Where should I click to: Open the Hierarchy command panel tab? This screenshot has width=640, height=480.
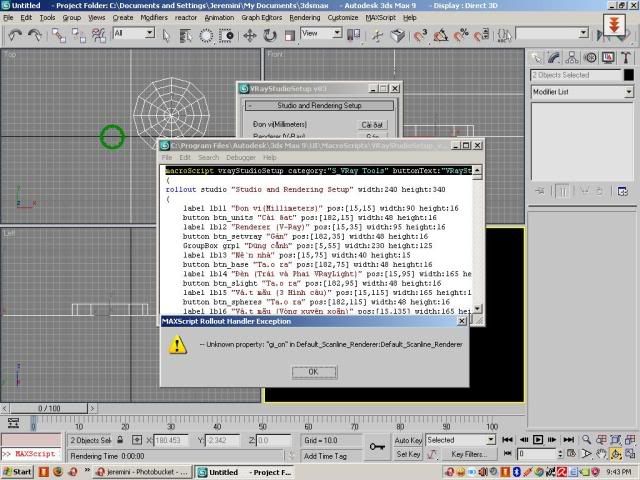(572, 58)
